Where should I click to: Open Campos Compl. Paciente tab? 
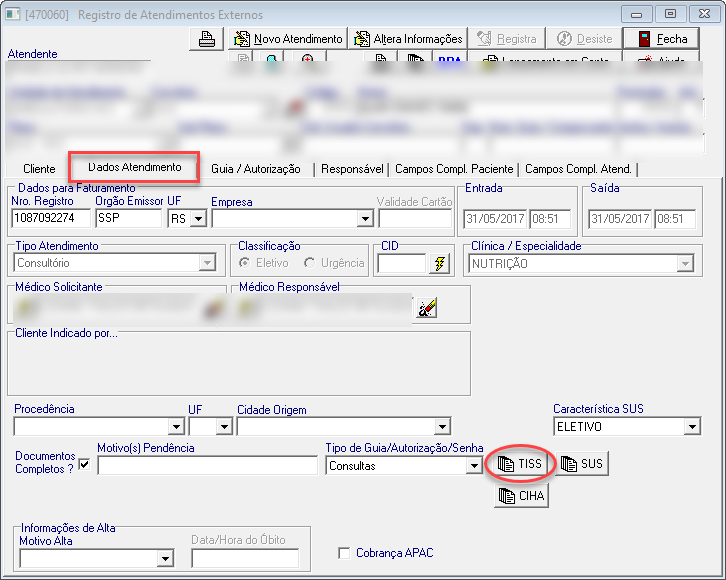[x=454, y=169]
